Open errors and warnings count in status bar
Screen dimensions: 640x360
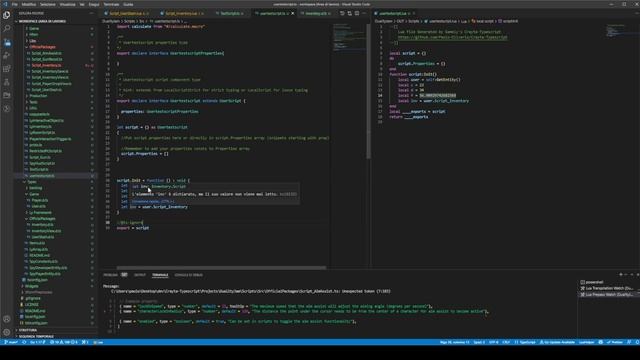[x=64, y=342]
